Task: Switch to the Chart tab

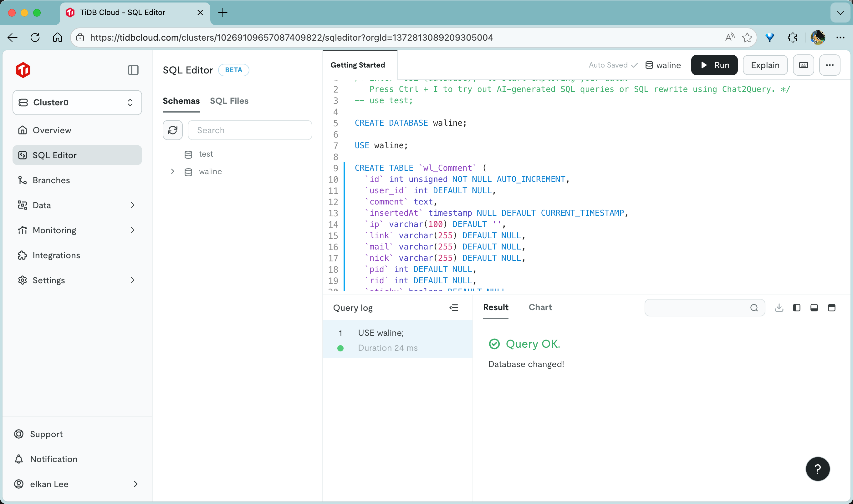Action: [x=540, y=307]
